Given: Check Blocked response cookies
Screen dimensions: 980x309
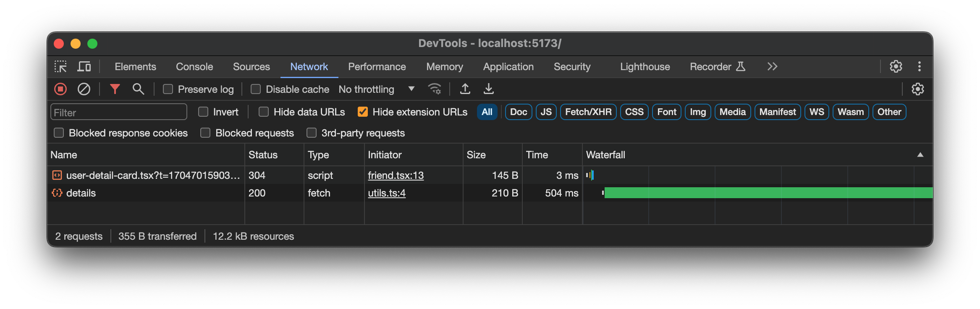Looking at the screenshot, I should [x=59, y=133].
